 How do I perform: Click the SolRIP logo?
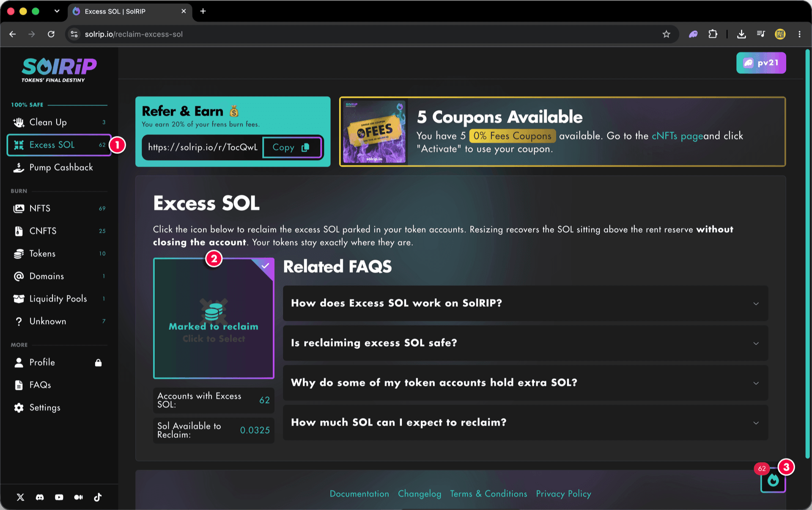click(x=59, y=70)
